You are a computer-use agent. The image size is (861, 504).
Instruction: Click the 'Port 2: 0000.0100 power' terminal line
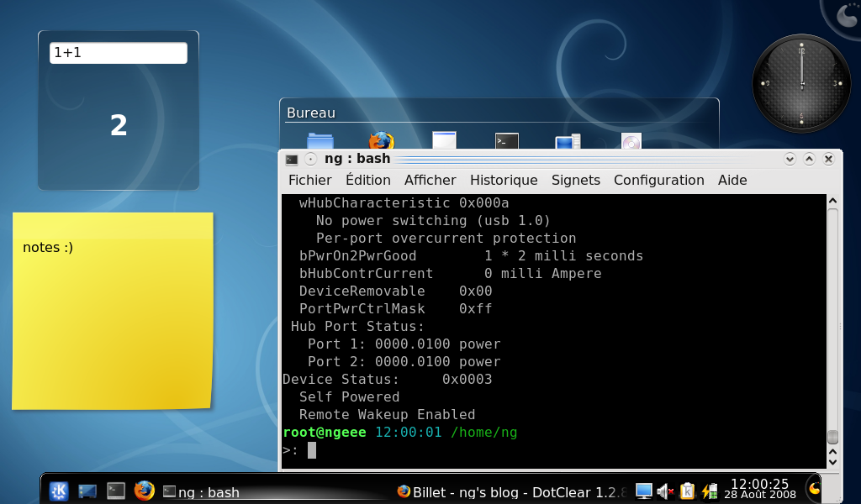(x=404, y=361)
